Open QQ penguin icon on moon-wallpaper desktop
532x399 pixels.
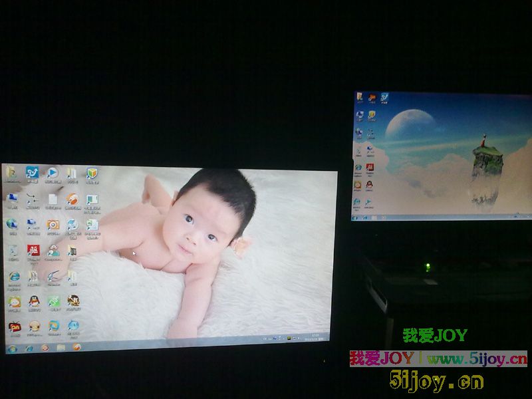[369, 185]
